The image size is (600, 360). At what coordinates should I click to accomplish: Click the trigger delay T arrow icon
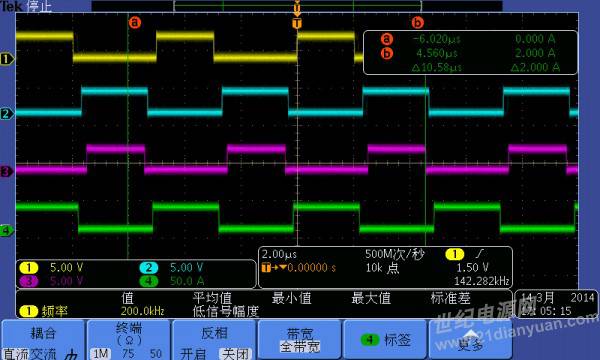[x=274, y=267]
